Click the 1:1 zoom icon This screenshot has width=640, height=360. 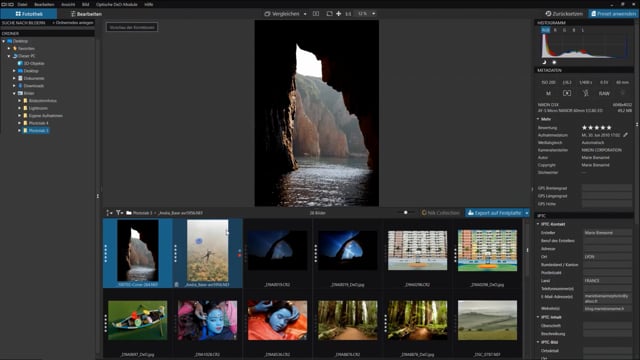pos(348,14)
